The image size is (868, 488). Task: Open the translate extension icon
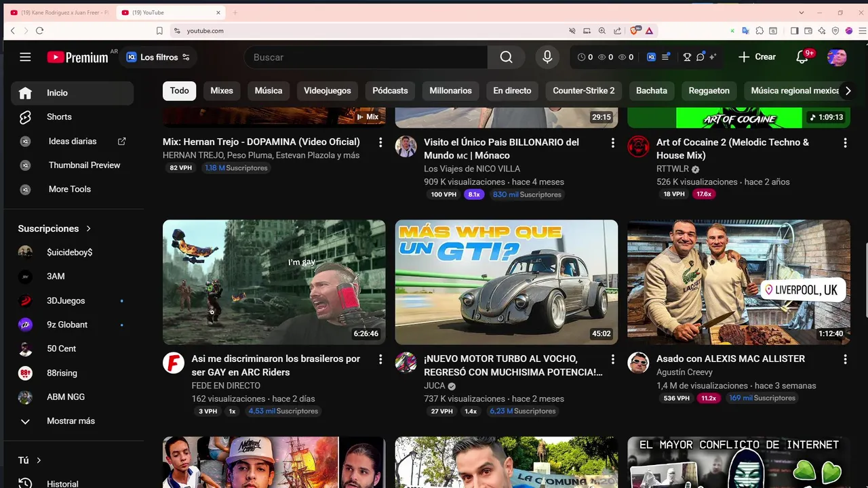pyautogui.click(x=745, y=30)
